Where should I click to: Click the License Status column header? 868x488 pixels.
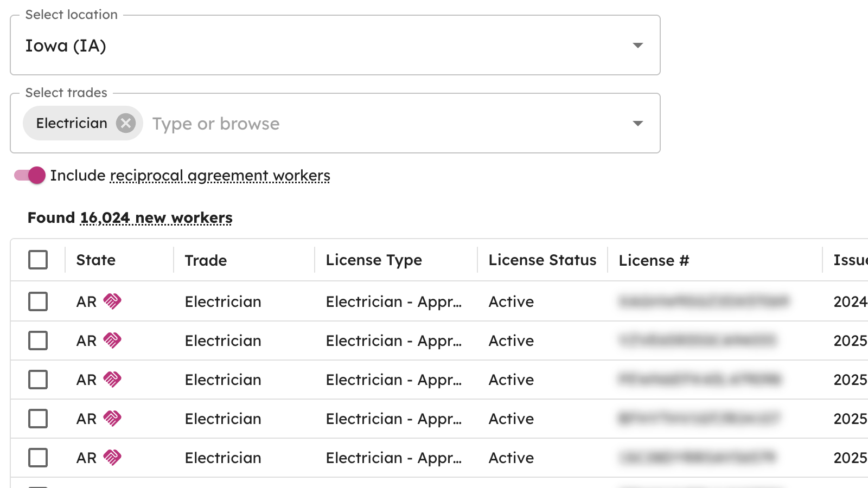[542, 260]
